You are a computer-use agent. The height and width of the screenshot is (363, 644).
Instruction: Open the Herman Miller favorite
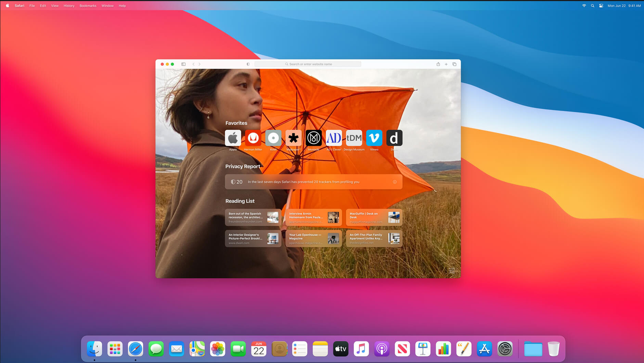[x=253, y=138]
